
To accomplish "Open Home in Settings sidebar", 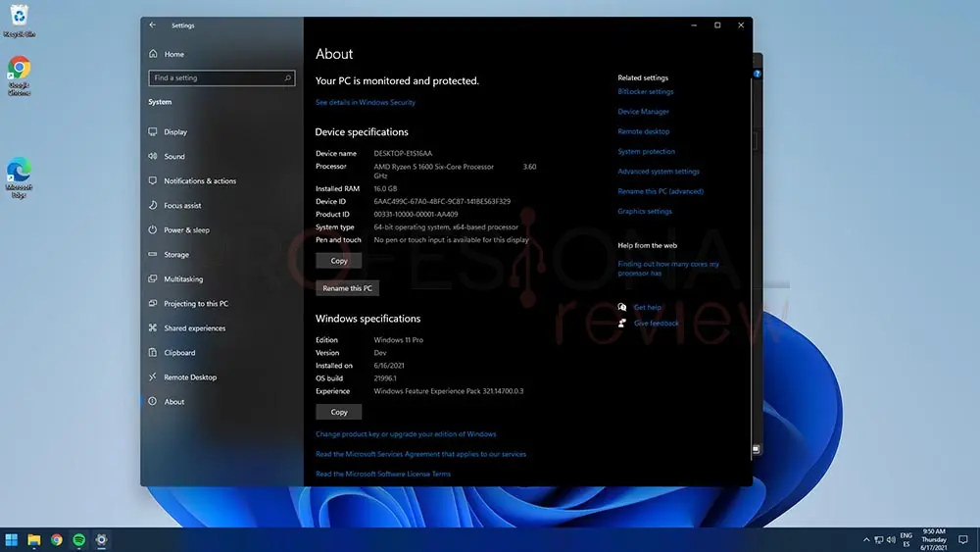I will click(x=167, y=54).
